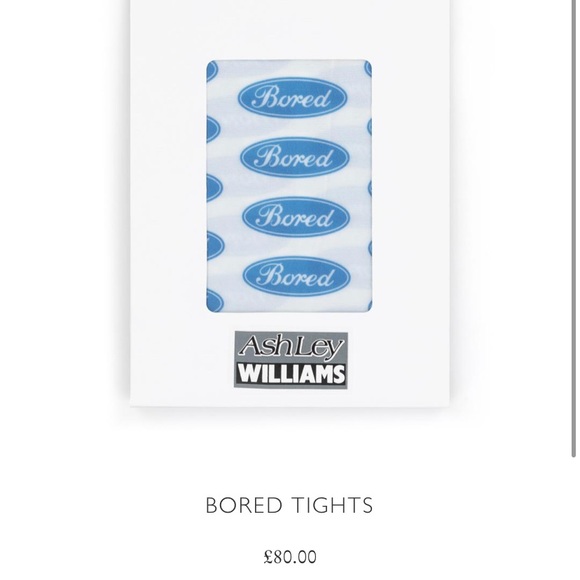Click the word BORED in the product title

coord(244,505)
